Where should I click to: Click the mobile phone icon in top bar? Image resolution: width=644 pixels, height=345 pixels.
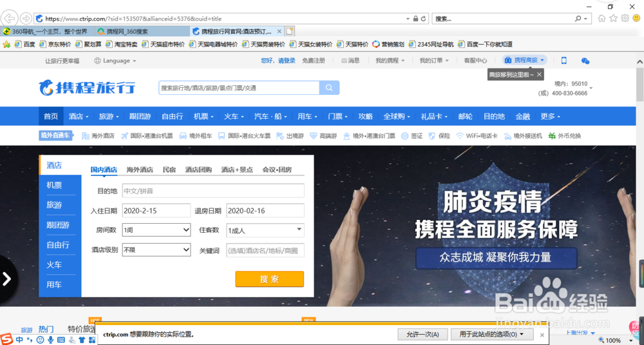pyautogui.click(x=564, y=61)
